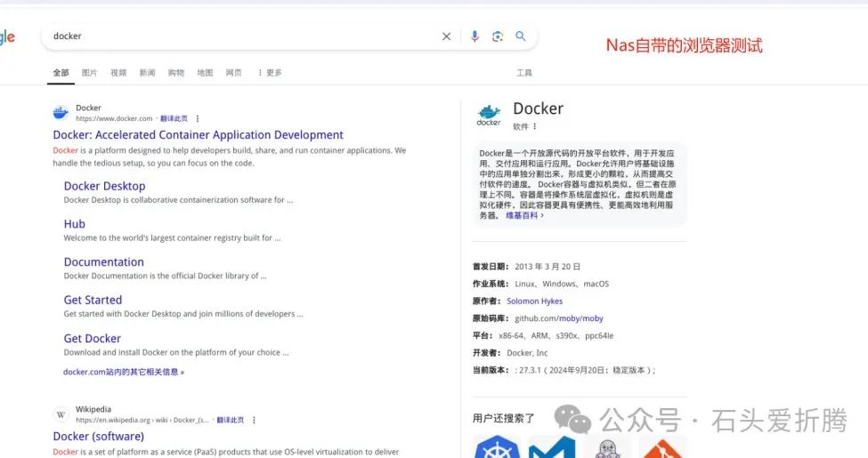This screenshot has height=458, width=868.
Task: Open 维基百科 link in knowledge panel
Action: pyautogui.click(x=524, y=216)
